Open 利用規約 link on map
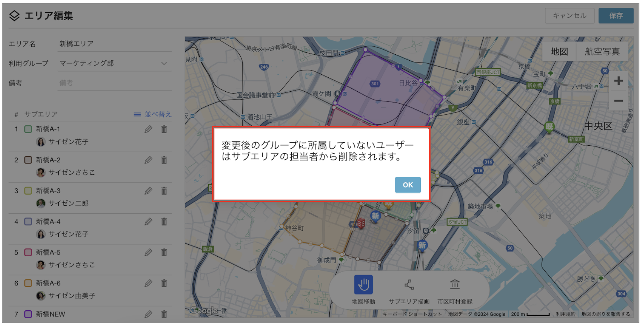This screenshot has width=644, height=327. coord(566,314)
